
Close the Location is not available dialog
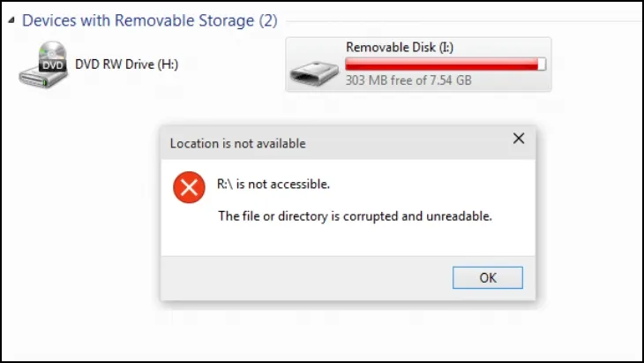coord(519,139)
